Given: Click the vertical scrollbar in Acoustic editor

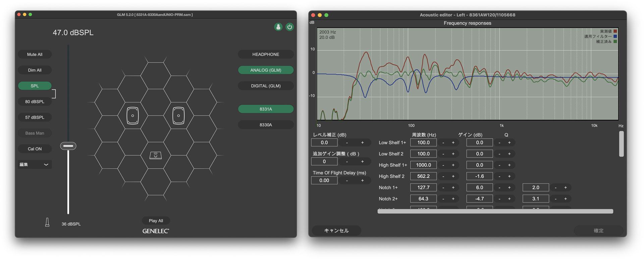Looking at the screenshot, I should 621,144.
